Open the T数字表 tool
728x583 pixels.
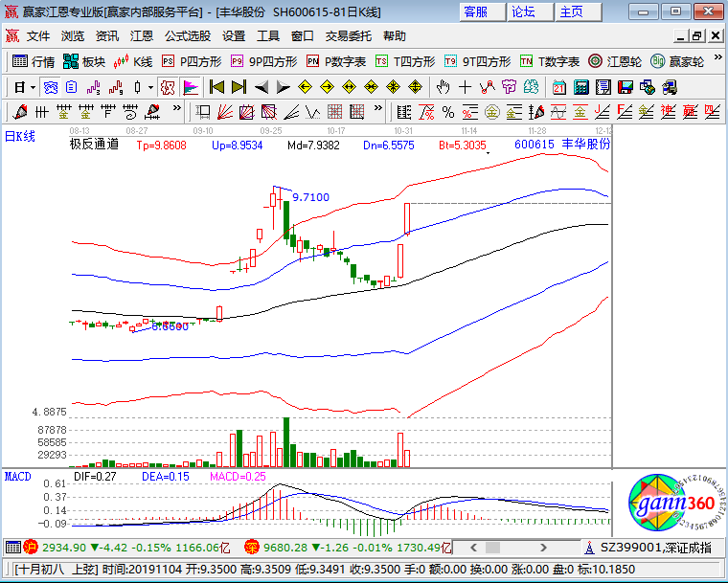point(550,61)
